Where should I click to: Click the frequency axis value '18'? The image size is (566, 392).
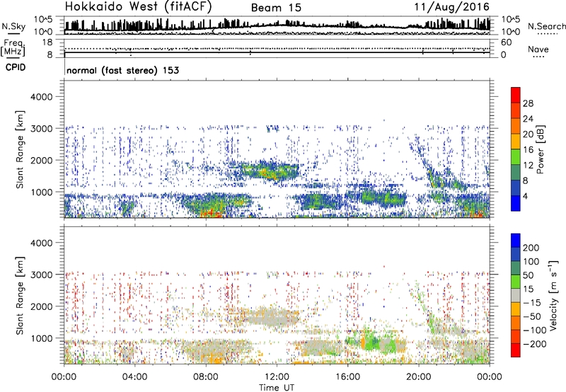point(47,42)
